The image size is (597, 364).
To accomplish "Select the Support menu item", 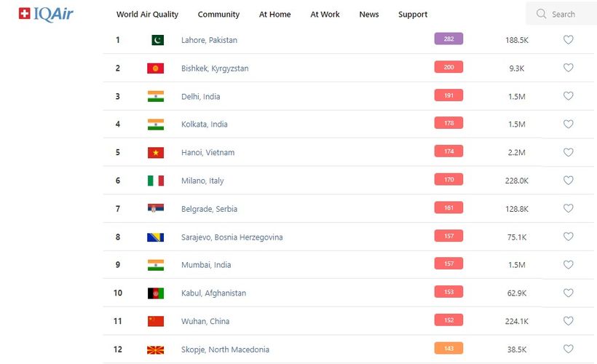I will point(413,15).
